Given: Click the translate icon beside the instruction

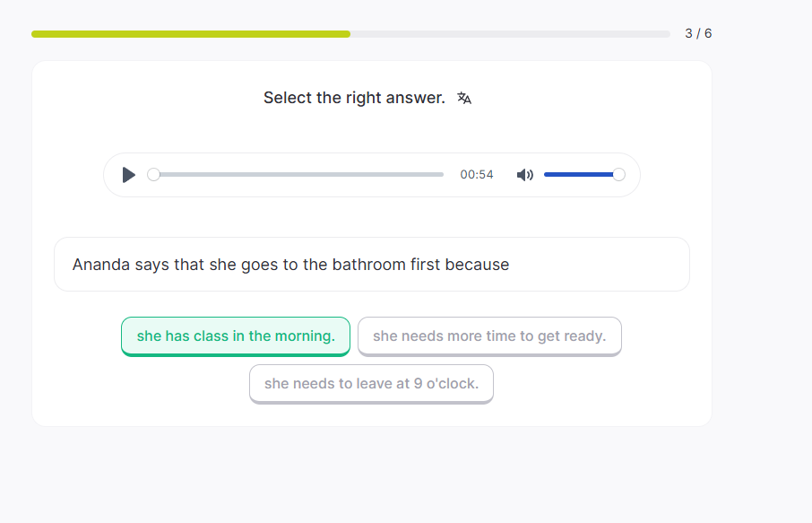Looking at the screenshot, I should tap(464, 98).
